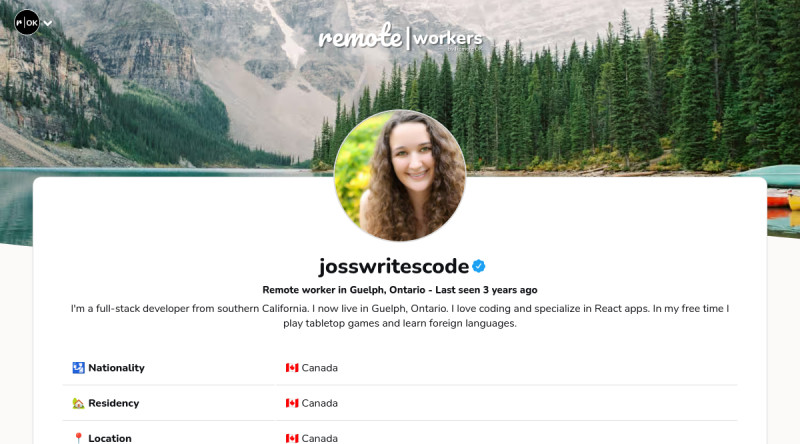Click the bio paragraph about full-stack developer
Viewport: 800px width, 444px height.
(400, 315)
